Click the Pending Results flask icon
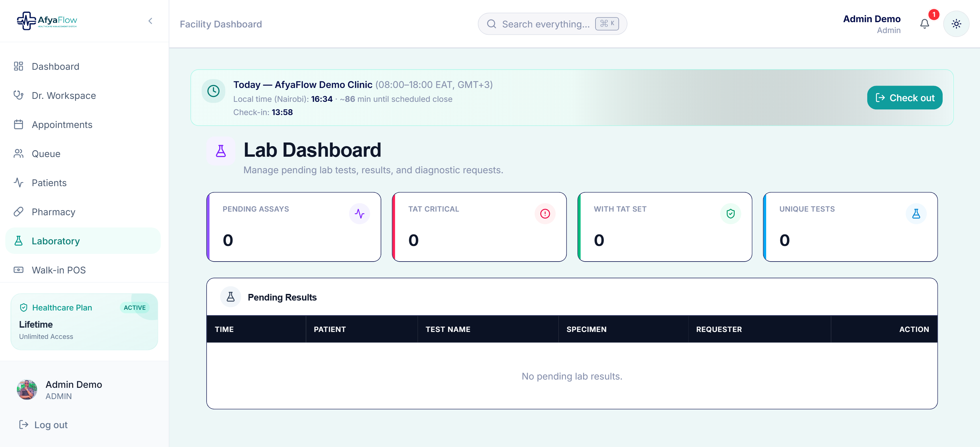980x447 pixels. [x=230, y=297]
